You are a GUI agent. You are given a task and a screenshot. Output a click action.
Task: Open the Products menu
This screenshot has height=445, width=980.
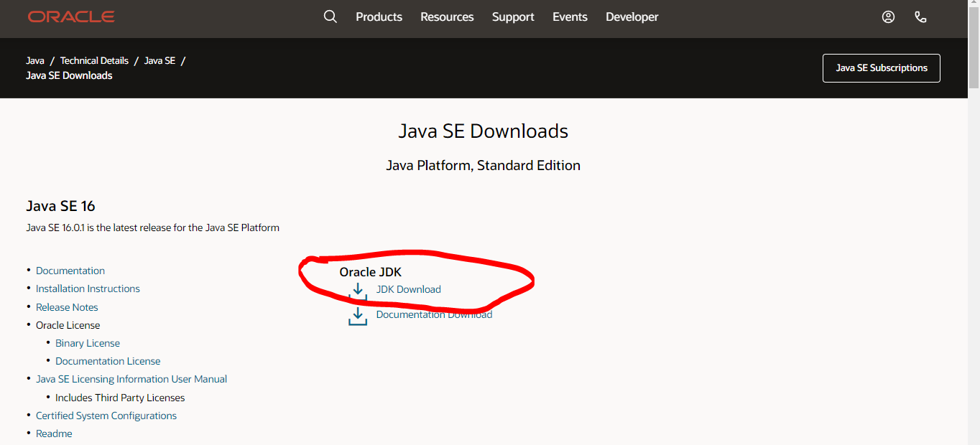click(x=379, y=17)
